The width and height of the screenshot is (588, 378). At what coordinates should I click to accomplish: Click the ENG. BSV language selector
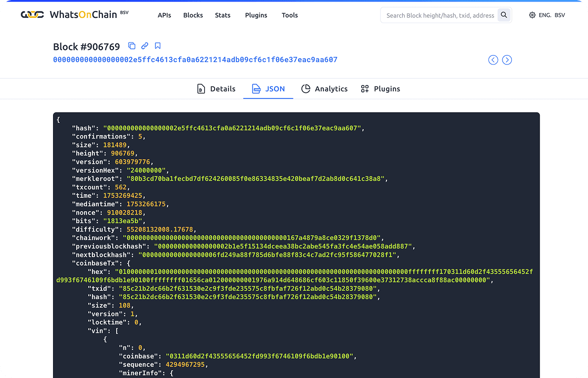(x=551, y=15)
